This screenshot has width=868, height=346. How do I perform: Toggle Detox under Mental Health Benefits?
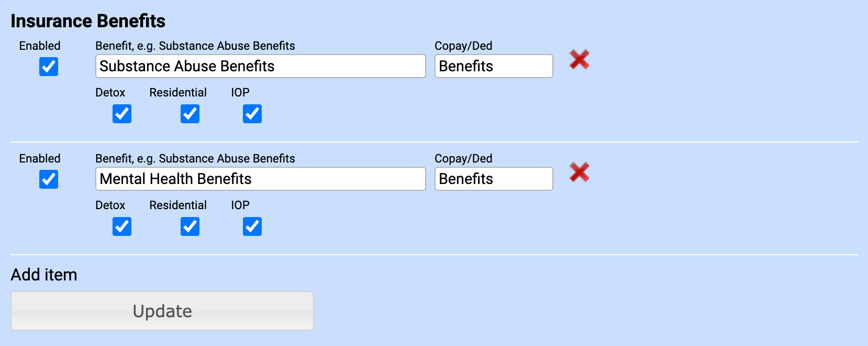[x=121, y=226]
